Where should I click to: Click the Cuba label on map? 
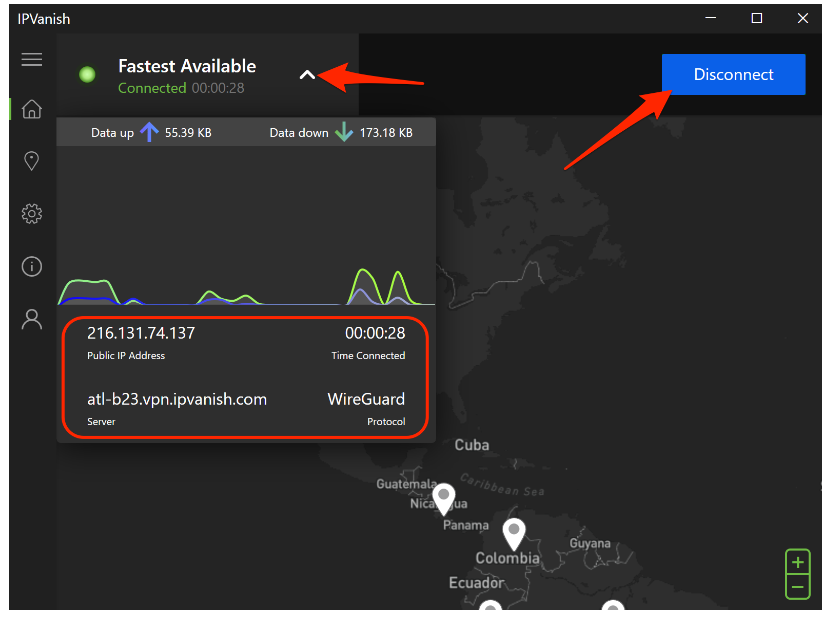tap(472, 445)
